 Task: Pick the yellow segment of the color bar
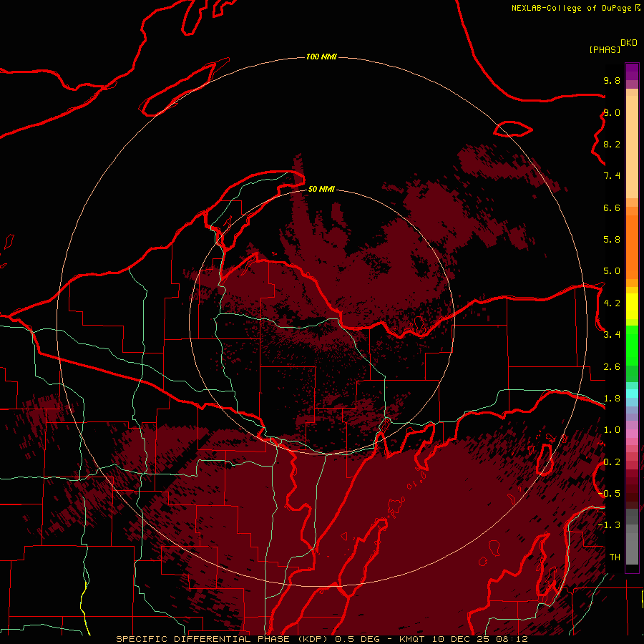pos(632,306)
